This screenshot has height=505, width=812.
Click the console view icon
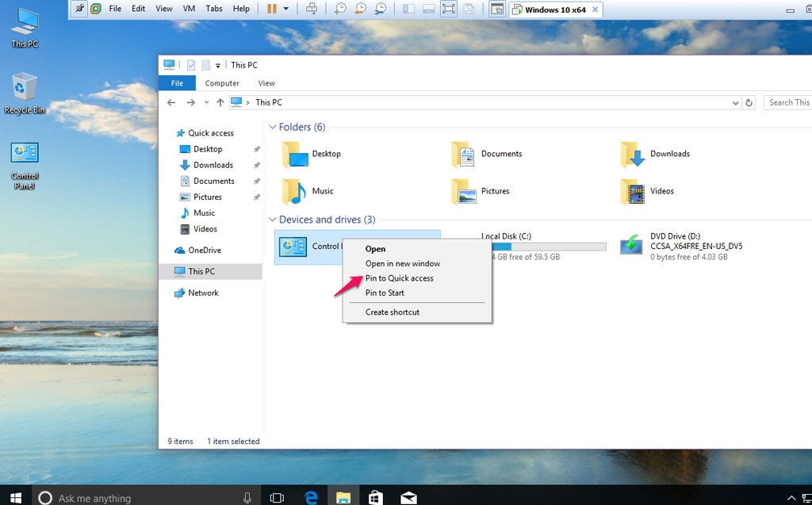pos(497,9)
